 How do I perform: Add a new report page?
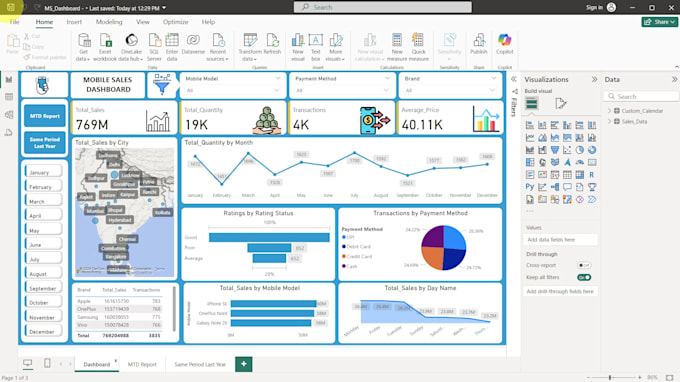tap(244, 364)
